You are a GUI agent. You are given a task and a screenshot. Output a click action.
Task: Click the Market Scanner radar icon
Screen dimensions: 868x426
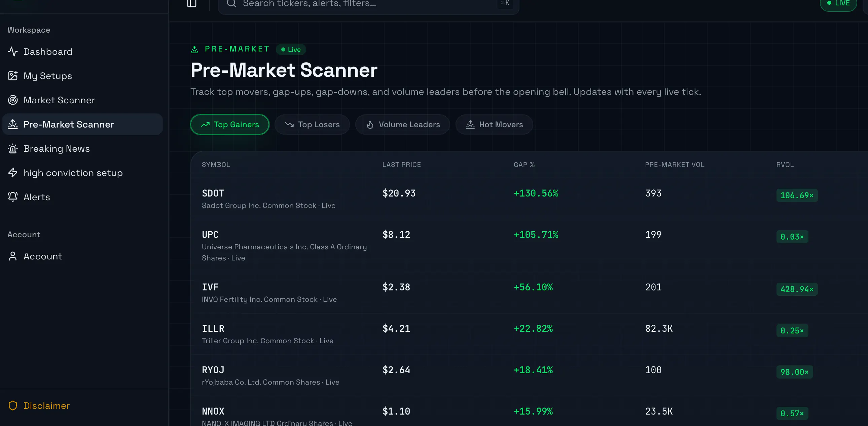13,100
